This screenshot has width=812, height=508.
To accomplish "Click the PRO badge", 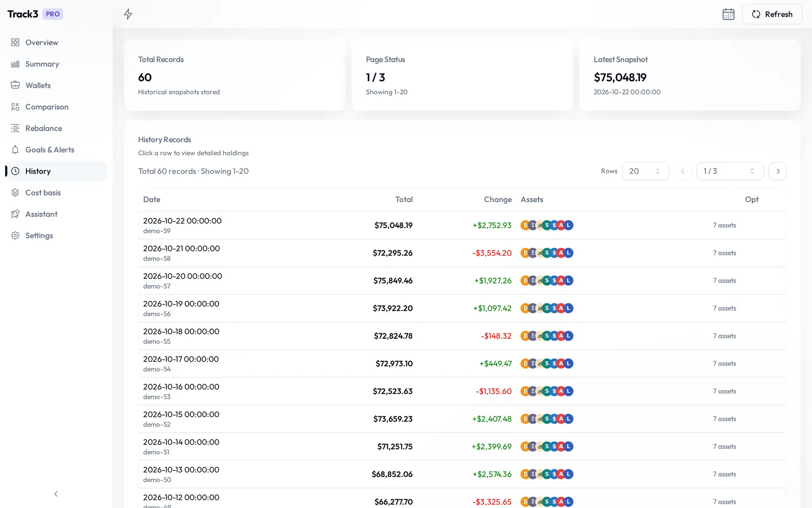I will click(53, 14).
